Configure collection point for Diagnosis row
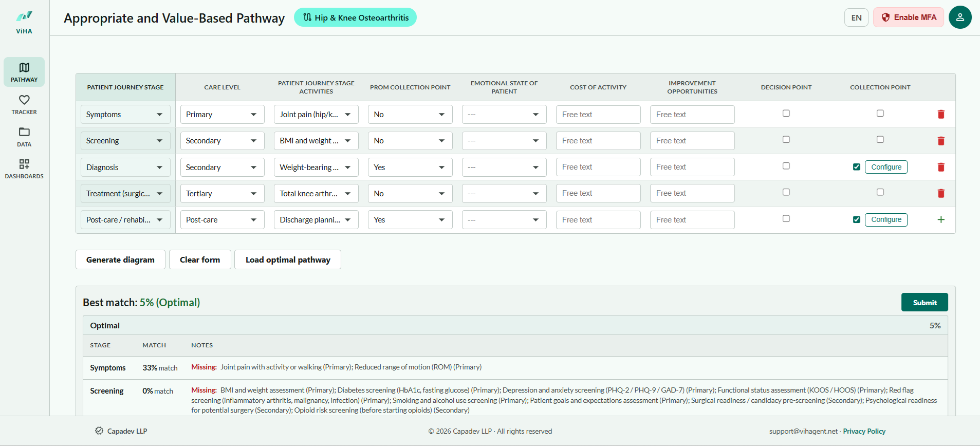The width and height of the screenshot is (980, 446). (x=886, y=167)
